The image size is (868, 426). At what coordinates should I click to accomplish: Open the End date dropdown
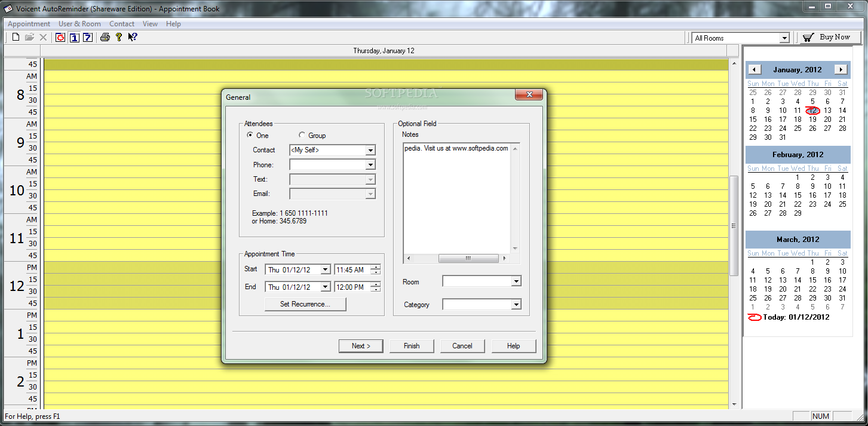click(326, 287)
